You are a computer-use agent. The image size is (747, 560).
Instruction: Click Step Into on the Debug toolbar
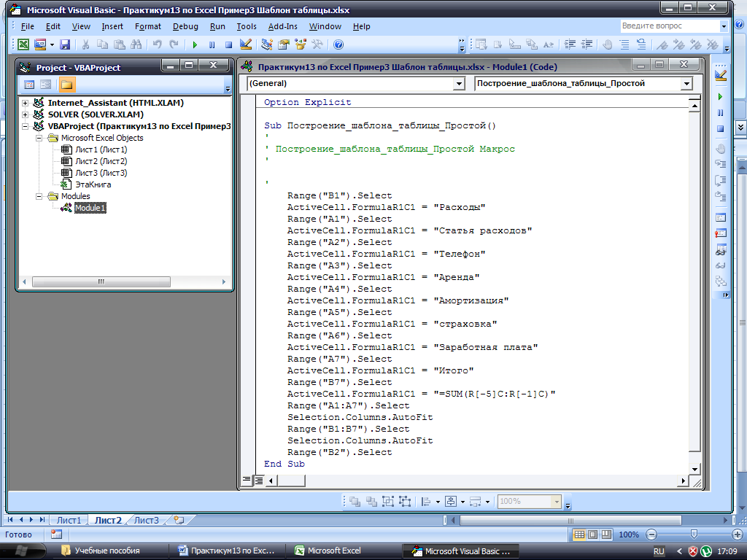[x=721, y=164]
